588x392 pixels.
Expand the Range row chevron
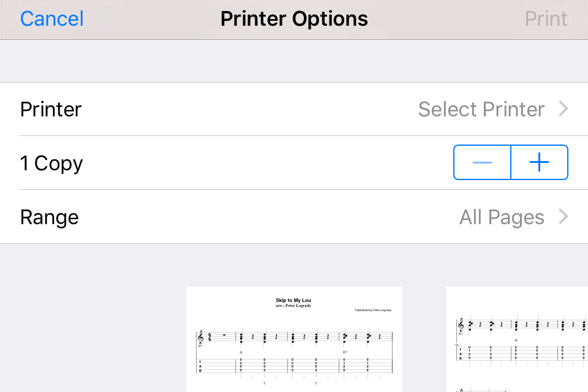click(564, 217)
